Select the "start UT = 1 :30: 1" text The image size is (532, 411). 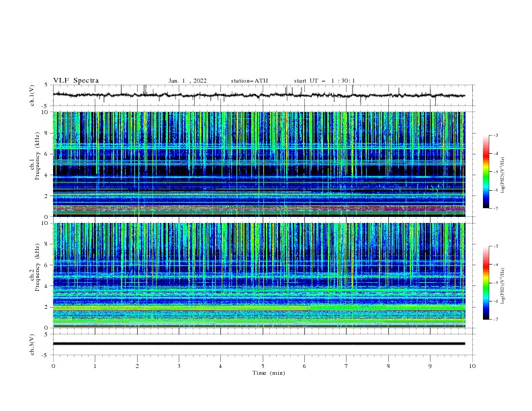click(324, 81)
